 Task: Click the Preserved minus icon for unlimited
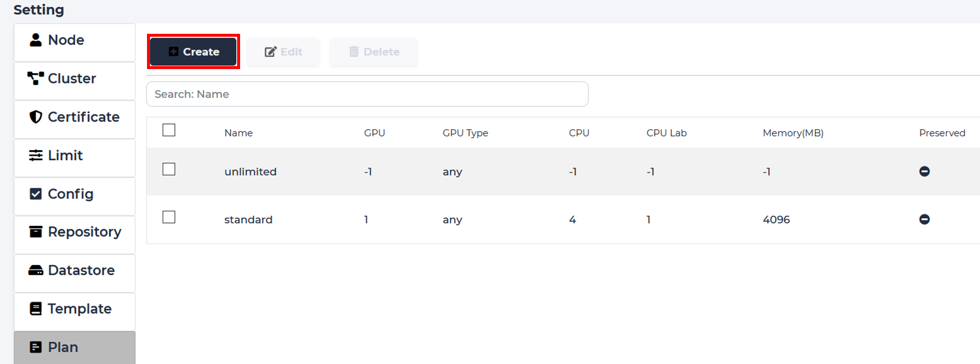point(924,171)
